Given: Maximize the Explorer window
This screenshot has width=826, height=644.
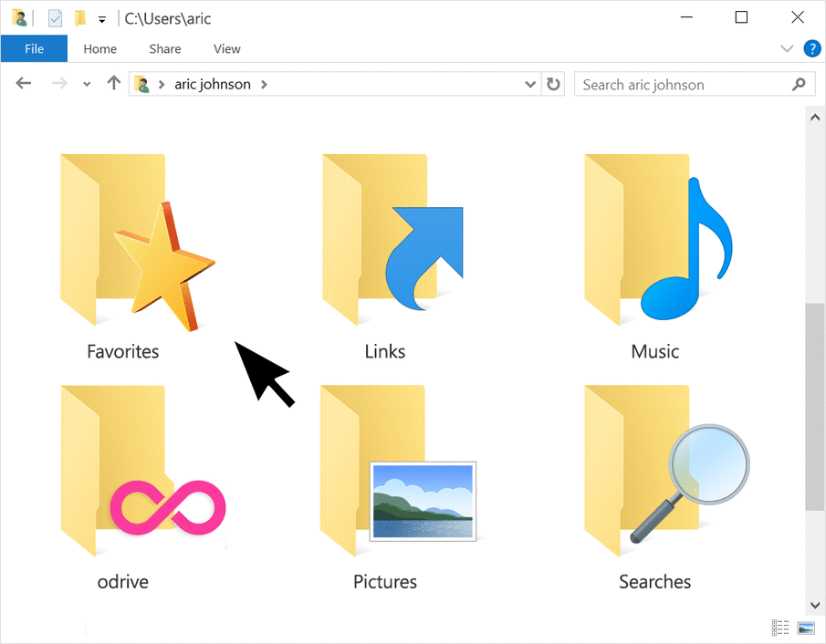Looking at the screenshot, I should [x=741, y=17].
